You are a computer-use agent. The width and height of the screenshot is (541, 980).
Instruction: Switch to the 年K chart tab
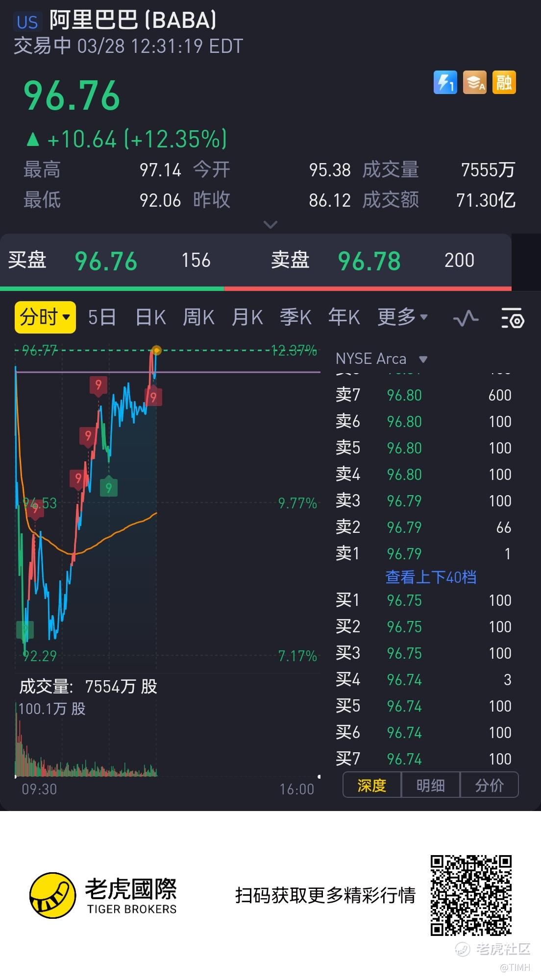coord(344,317)
